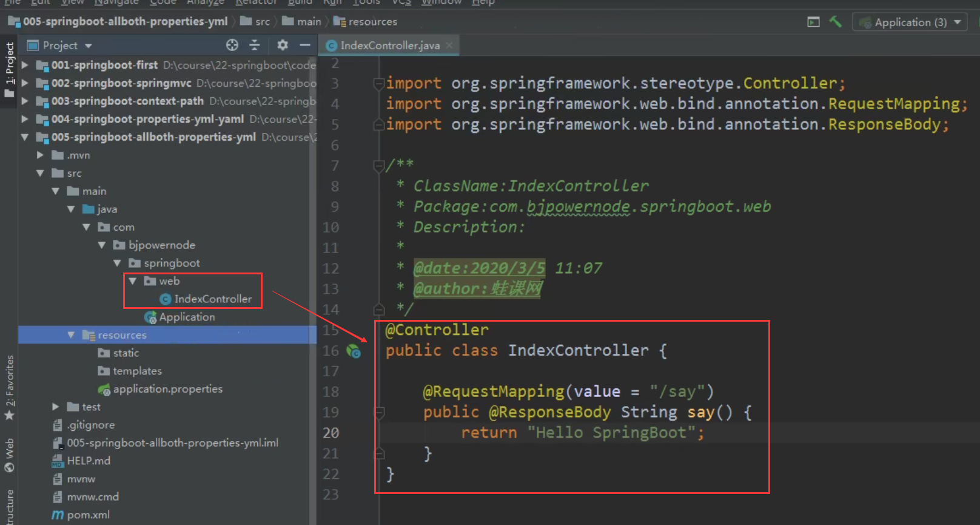The width and height of the screenshot is (980, 525).
Task: Open the Navigate menu
Action: pyautogui.click(x=117, y=2)
